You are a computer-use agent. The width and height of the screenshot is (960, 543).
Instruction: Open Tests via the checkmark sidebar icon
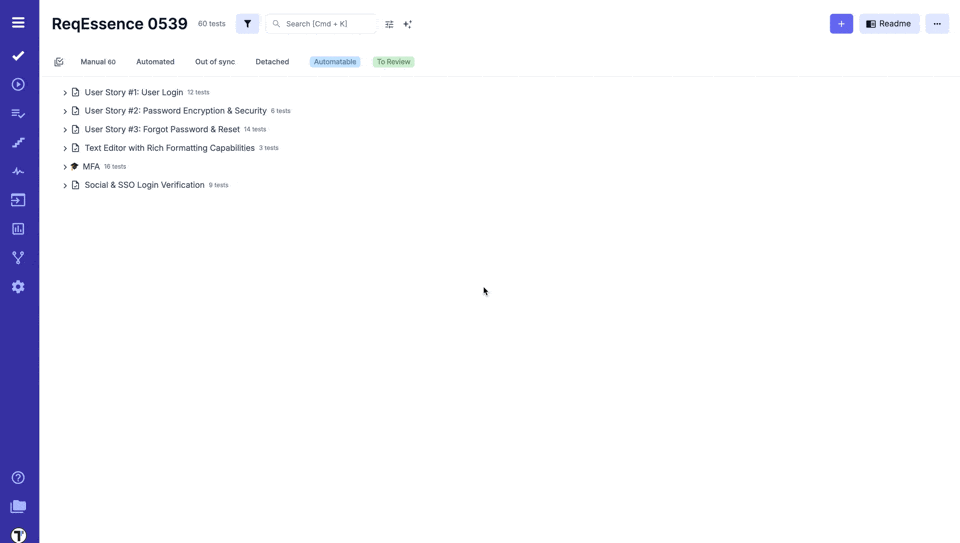click(x=18, y=56)
